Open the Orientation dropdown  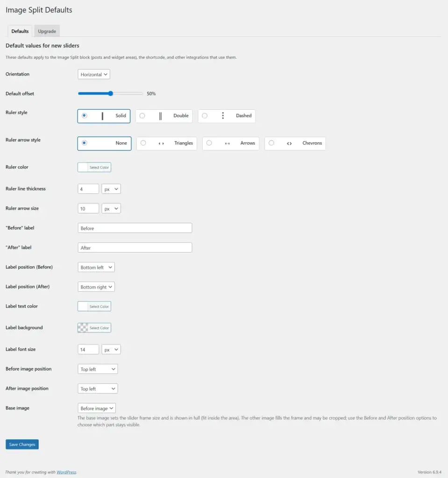coord(94,74)
